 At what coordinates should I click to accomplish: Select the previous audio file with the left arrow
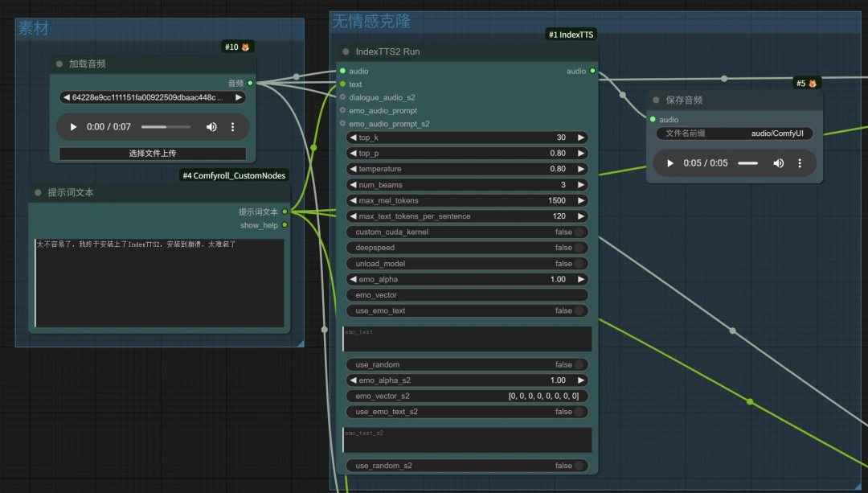tap(67, 97)
